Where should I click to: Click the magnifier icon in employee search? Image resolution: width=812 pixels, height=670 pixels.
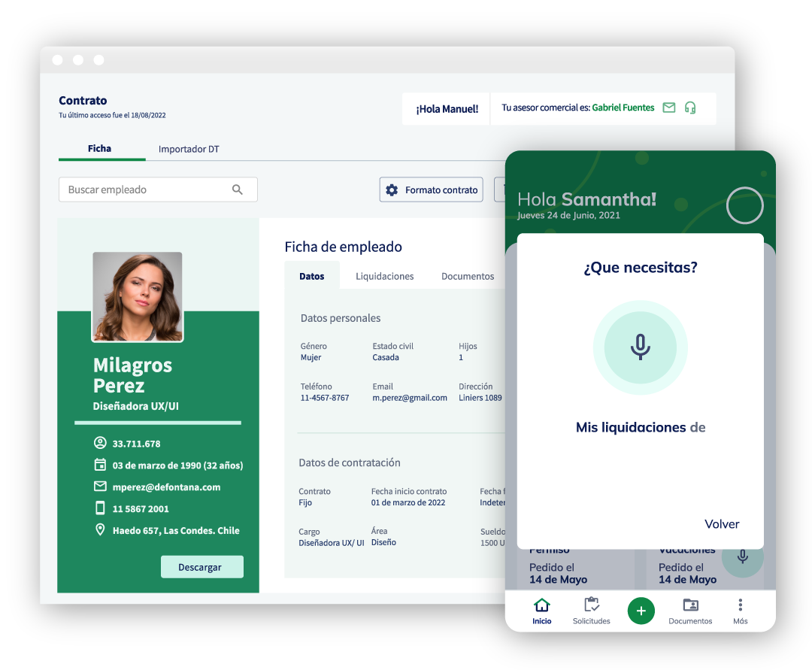tap(238, 189)
